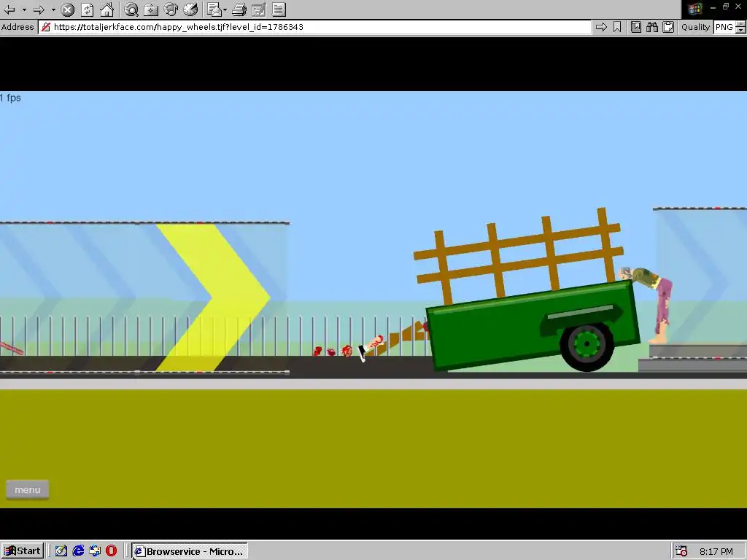Launch Opera from quick launch
Viewport: 747px width, 560px height.
[x=111, y=551]
